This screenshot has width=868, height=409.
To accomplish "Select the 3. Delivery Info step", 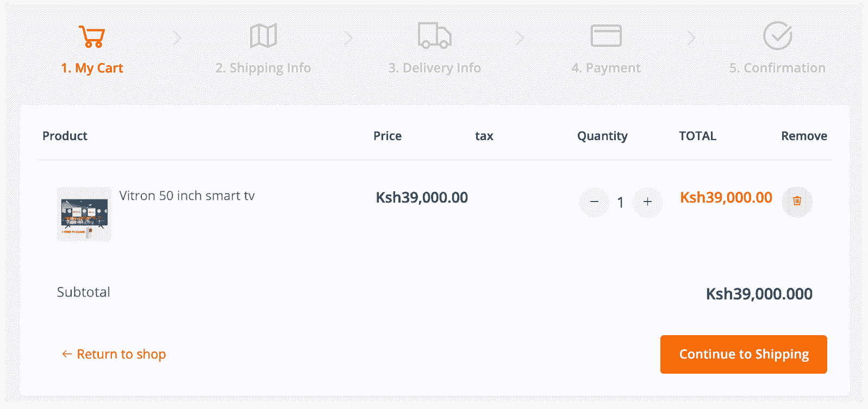I will point(434,68).
